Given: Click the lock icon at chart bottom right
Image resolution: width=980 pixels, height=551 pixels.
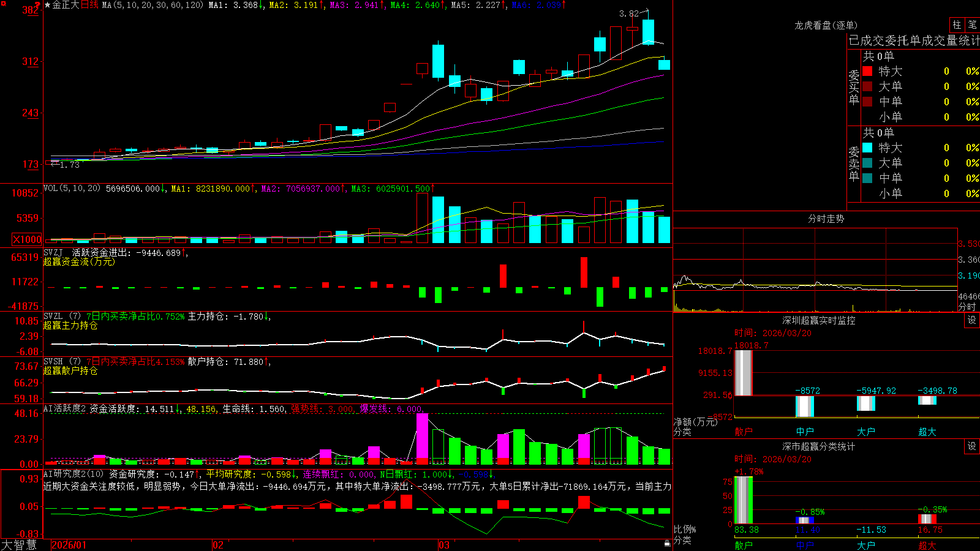Looking at the screenshot, I should [668, 544].
